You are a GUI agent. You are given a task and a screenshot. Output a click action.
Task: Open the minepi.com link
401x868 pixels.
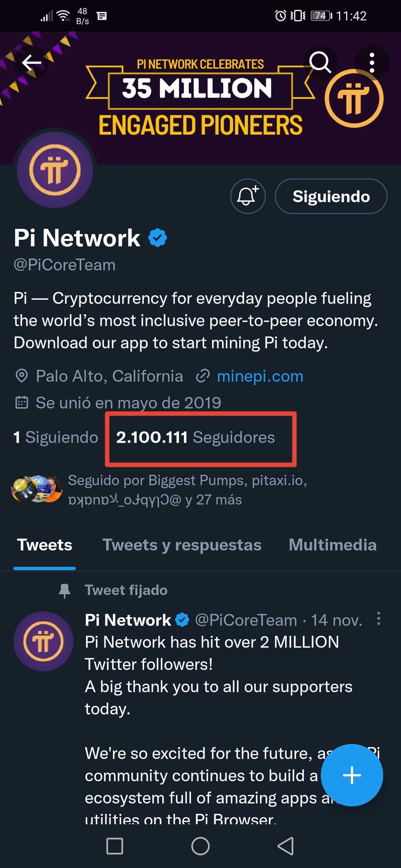click(260, 376)
